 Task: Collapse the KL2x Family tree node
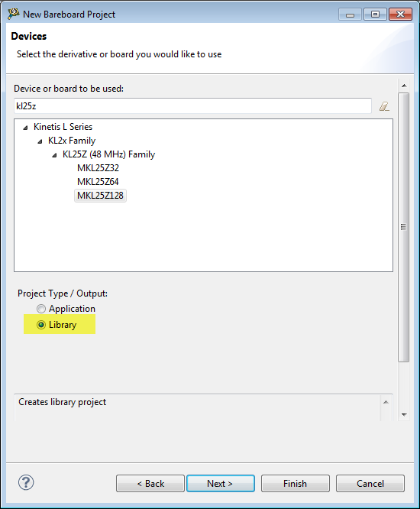(x=40, y=141)
